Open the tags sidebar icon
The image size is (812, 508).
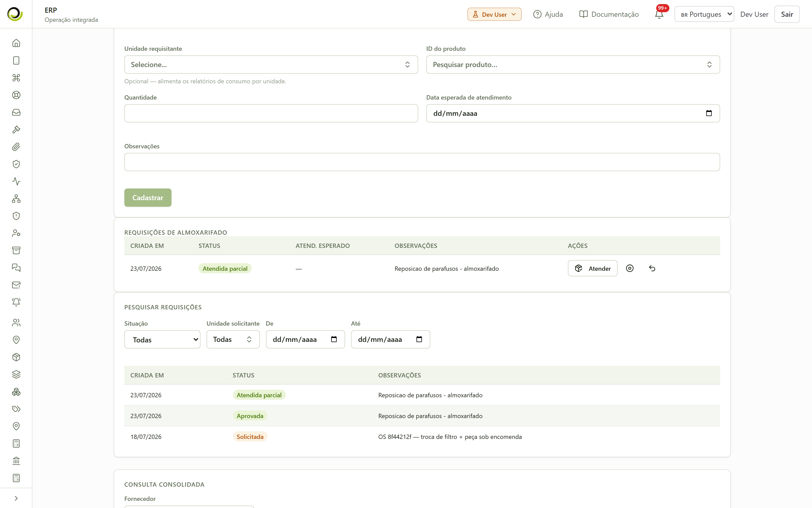(16, 409)
